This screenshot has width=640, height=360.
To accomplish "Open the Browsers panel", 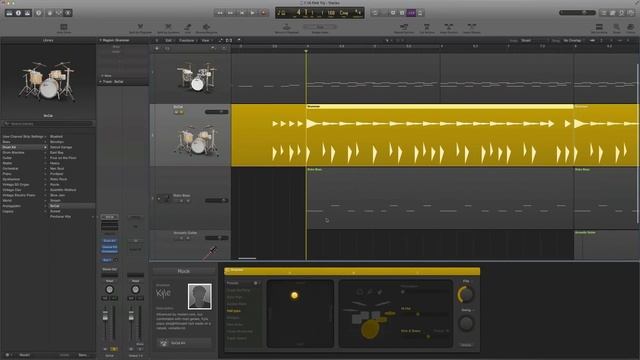I will (x=631, y=13).
